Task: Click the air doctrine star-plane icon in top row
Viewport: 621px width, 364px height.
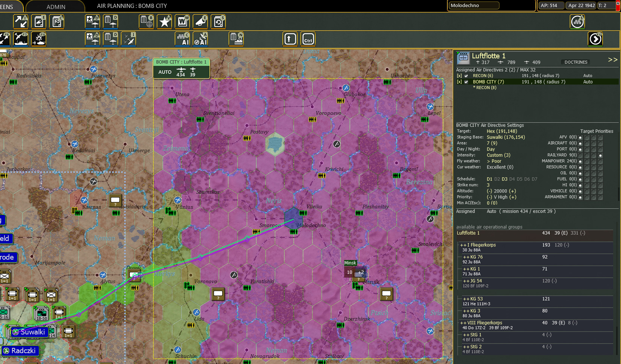Action: (92, 22)
